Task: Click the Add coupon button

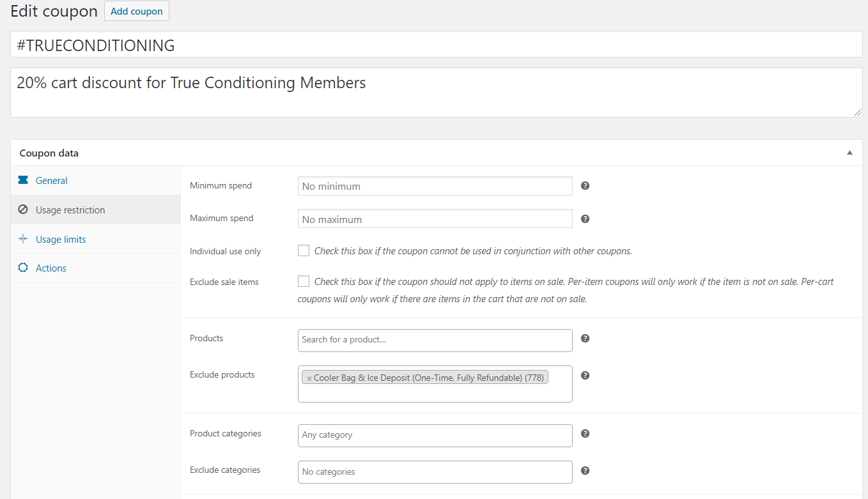Action: [137, 12]
